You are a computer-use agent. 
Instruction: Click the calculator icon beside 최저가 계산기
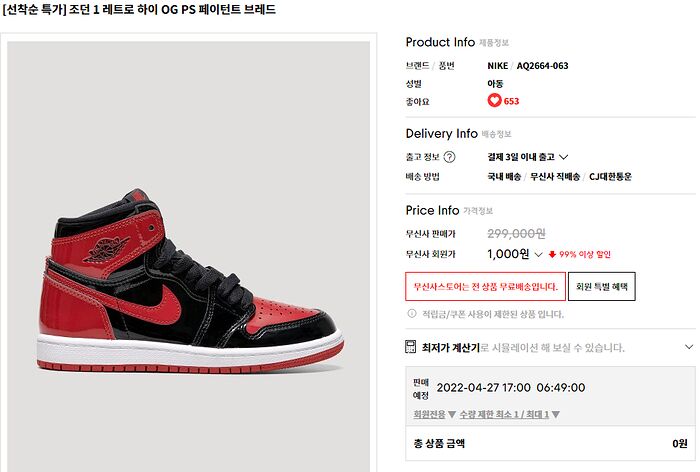[x=410, y=347]
